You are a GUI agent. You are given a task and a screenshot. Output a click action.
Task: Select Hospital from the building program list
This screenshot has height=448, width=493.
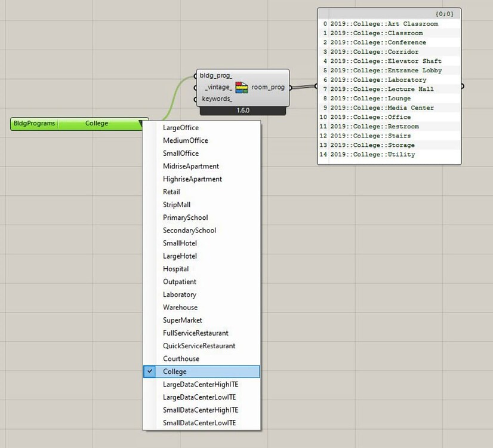pyautogui.click(x=176, y=269)
